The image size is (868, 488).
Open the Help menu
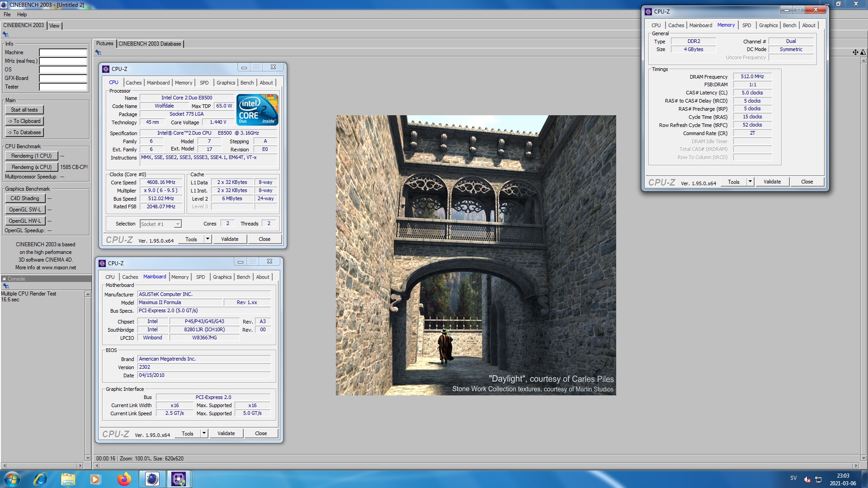[22, 14]
